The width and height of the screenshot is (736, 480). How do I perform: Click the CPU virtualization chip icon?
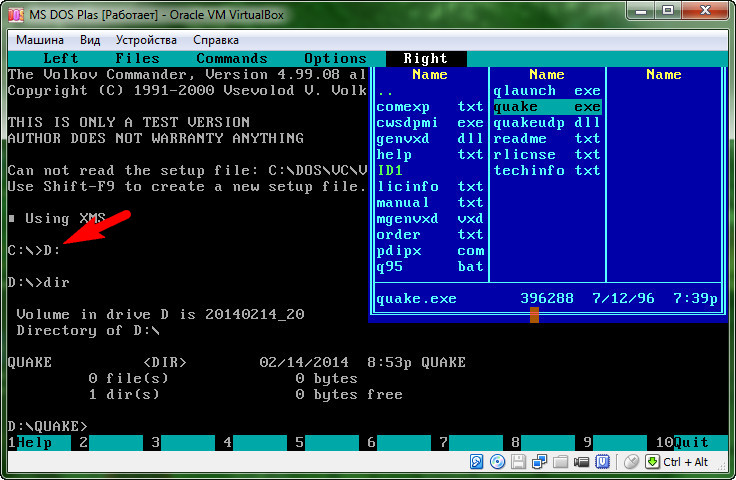coord(602,462)
